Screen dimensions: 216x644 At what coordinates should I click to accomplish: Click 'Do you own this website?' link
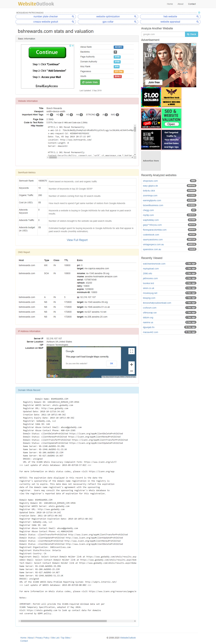pyautogui.click(x=76, y=363)
